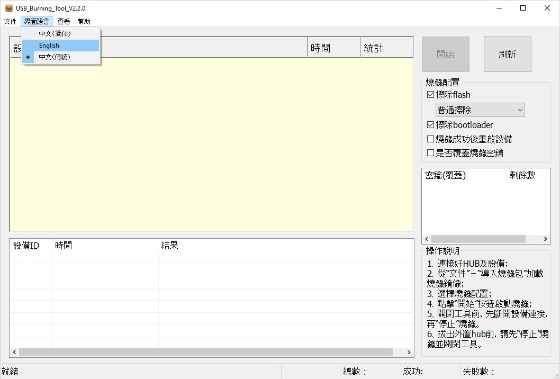This screenshot has height=379, width=560.
Task: Click the USB Burning Tool title bar icon
Action: 9,8
